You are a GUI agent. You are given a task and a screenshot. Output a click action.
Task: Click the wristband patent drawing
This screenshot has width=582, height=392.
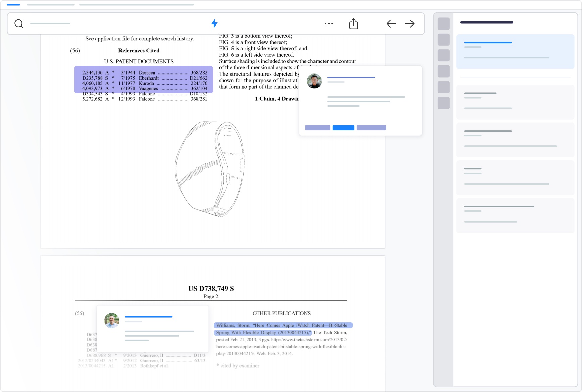coord(210,169)
